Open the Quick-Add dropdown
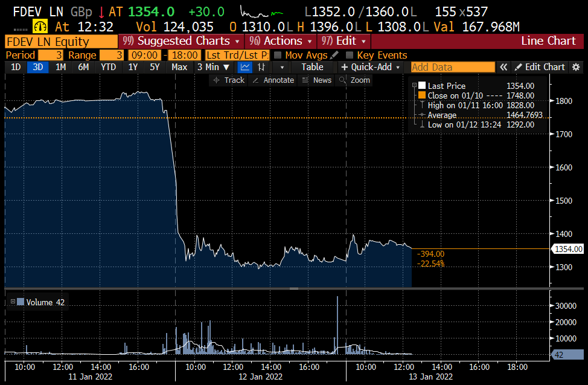The height and width of the screenshot is (385, 588). pos(371,67)
